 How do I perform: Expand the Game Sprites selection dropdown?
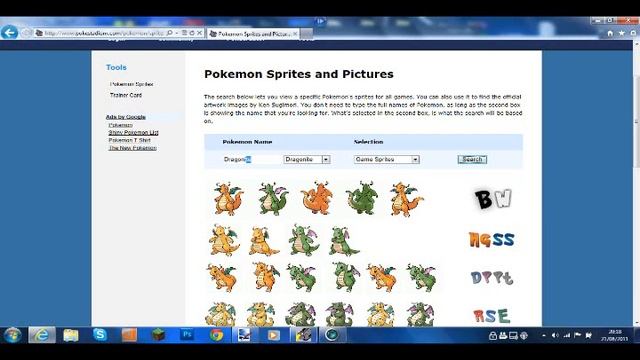point(415,160)
